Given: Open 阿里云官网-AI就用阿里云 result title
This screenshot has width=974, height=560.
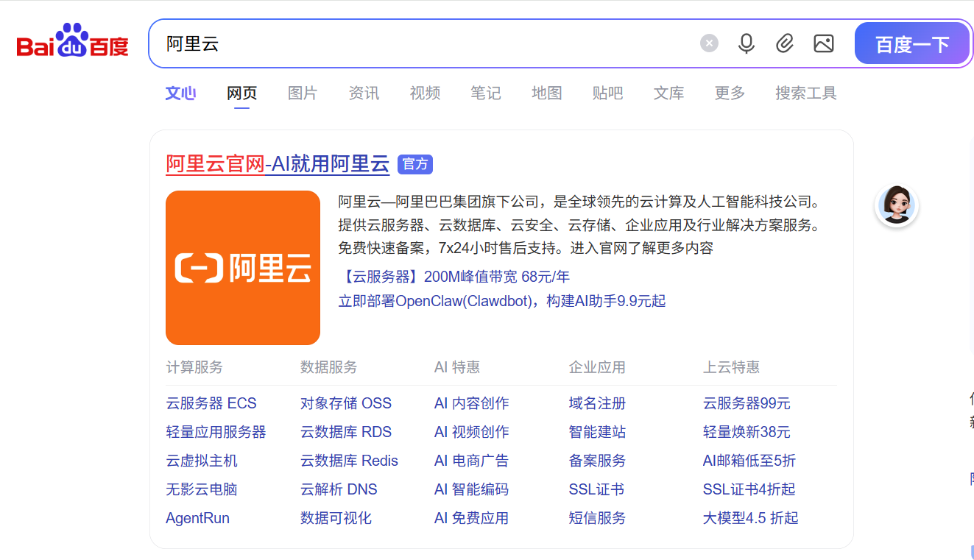Looking at the screenshot, I should [278, 164].
